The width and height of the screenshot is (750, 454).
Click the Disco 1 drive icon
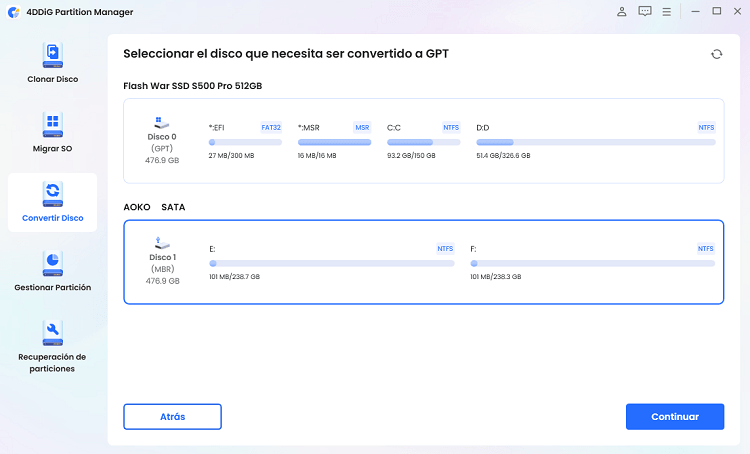pyautogui.click(x=162, y=243)
